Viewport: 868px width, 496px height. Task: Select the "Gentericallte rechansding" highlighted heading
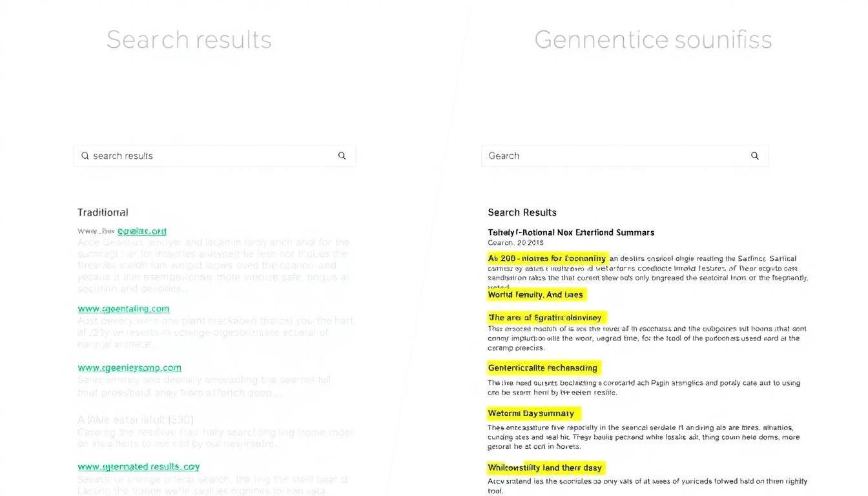(543, 367)
